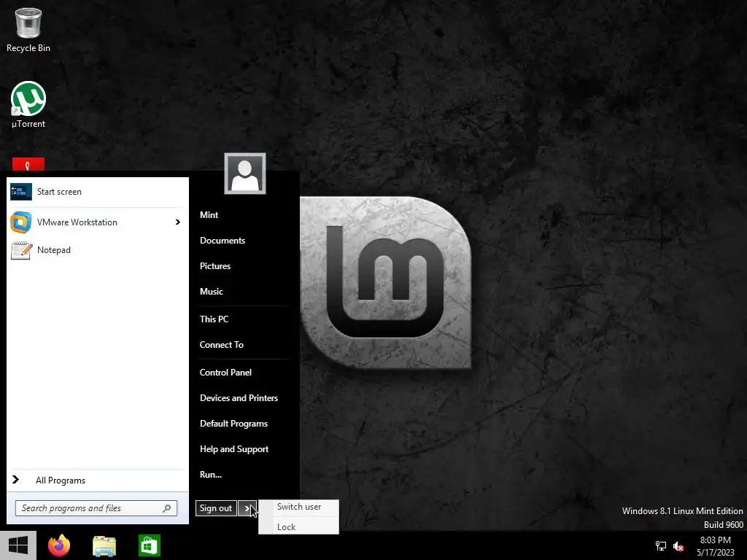This screenshot has height=560, width=747.
Task: Open VMware Workstation from Start menu
Action: 97,222
